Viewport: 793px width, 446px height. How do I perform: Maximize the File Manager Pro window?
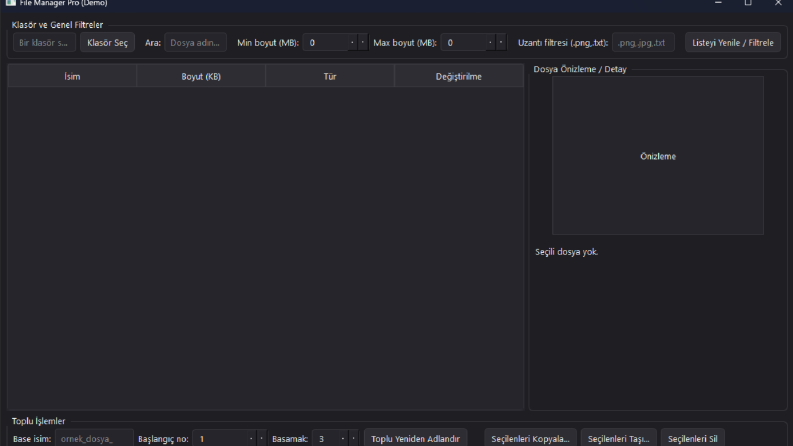coord(748,3)
